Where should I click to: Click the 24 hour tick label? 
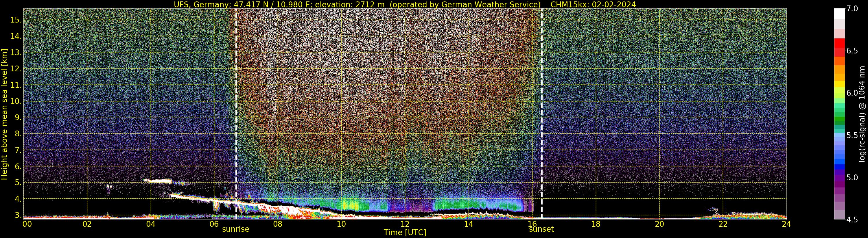(x=786, y=224)
